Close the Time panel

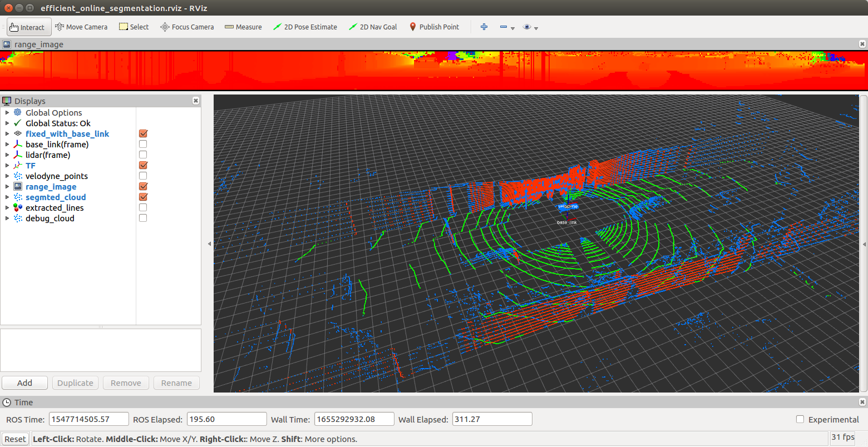click(x=862, y=402)
